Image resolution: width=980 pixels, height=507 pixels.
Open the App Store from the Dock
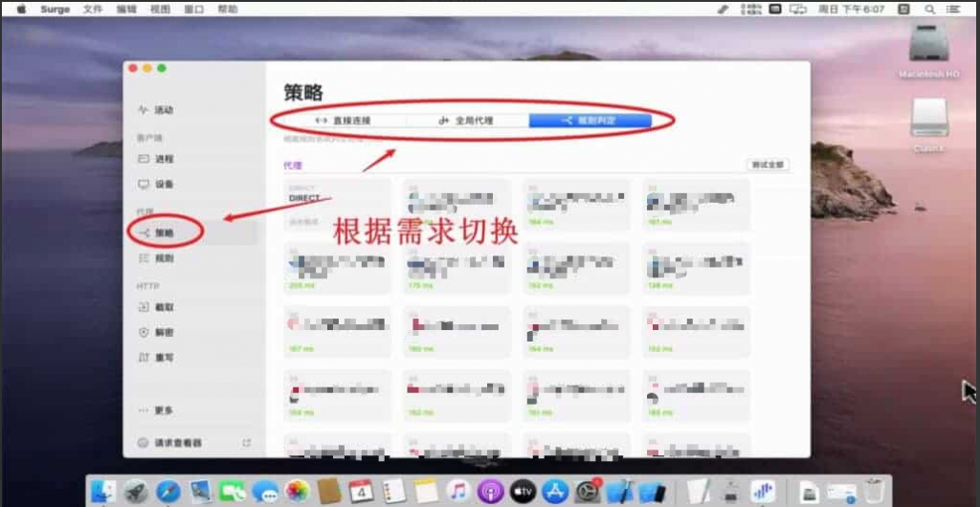[555, 491]
